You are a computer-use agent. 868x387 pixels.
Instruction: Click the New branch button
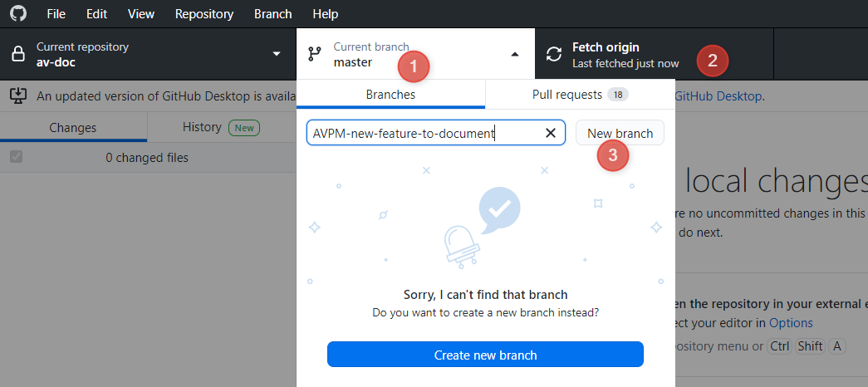[620, 133]
